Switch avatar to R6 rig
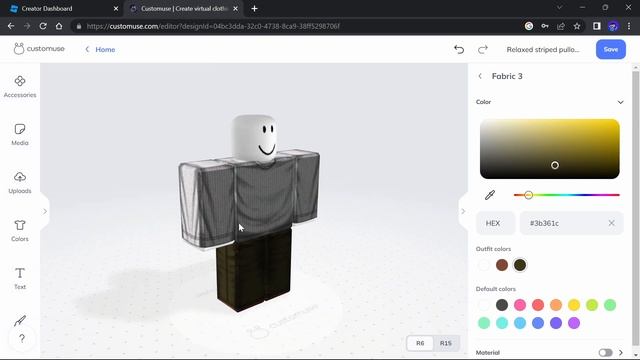640x360 pixels. click(420, 343)
